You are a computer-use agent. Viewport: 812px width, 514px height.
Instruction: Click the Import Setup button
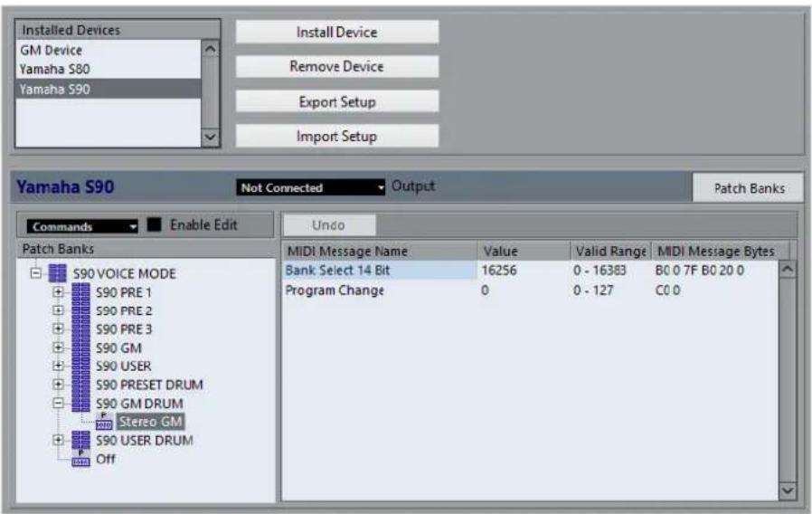coord(337,137)
